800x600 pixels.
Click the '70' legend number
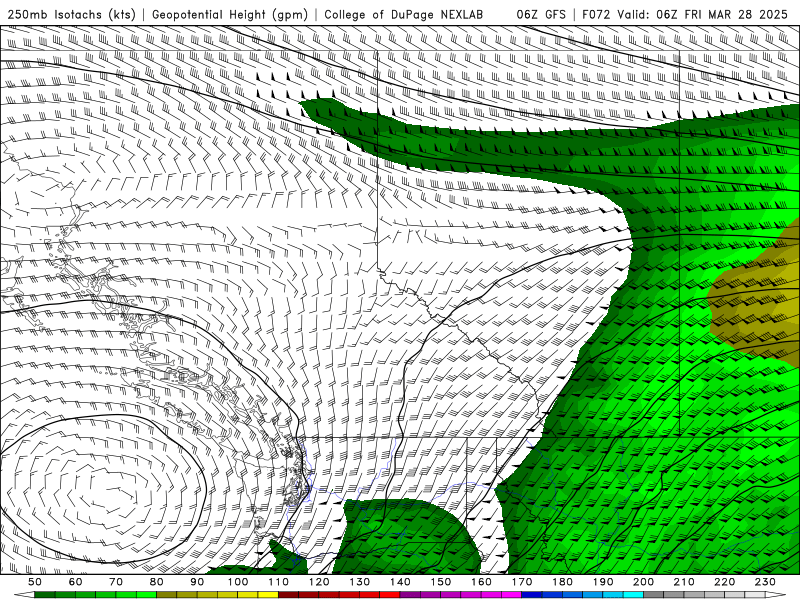click(116, 582)
